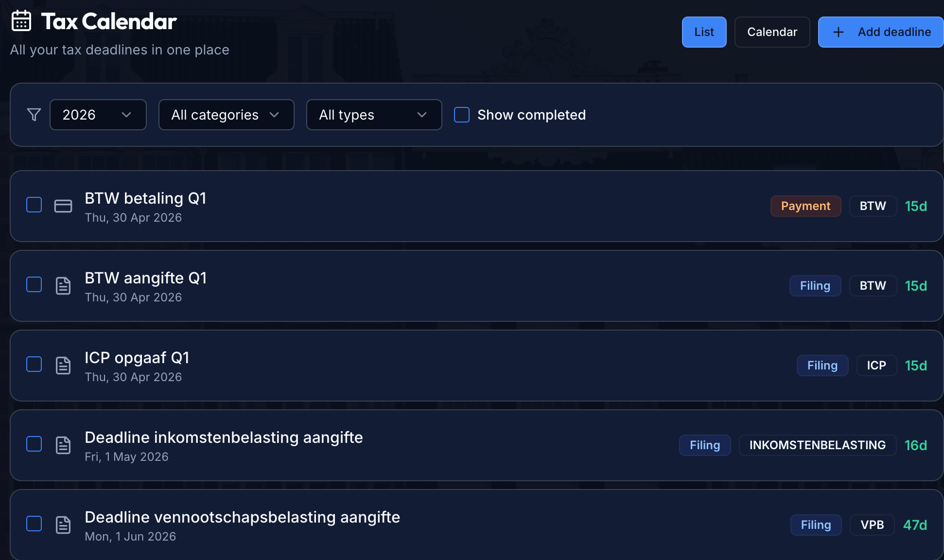Check off ICP opgaaf Q1 deadline
The image size is (944, 560).
34,364
